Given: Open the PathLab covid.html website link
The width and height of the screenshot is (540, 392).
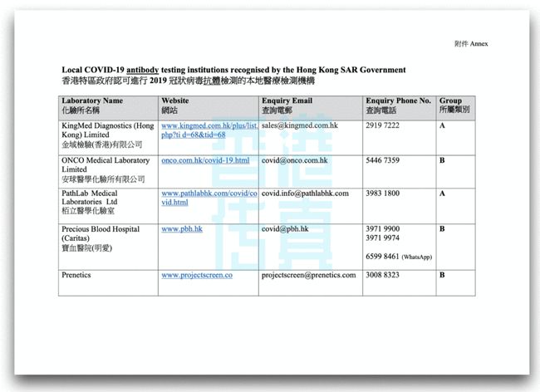Looking at the screenshot, I should [x=209, y=198].
